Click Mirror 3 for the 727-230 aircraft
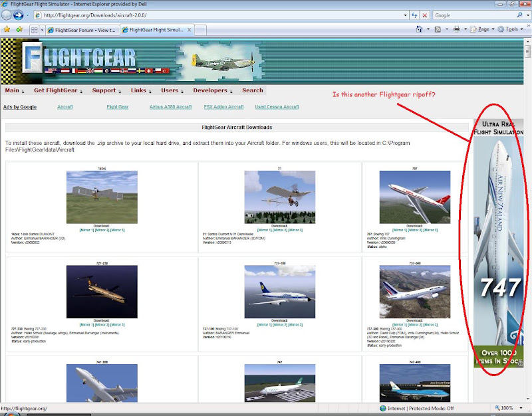Screen dimensions: 532x416 [118, 325]
